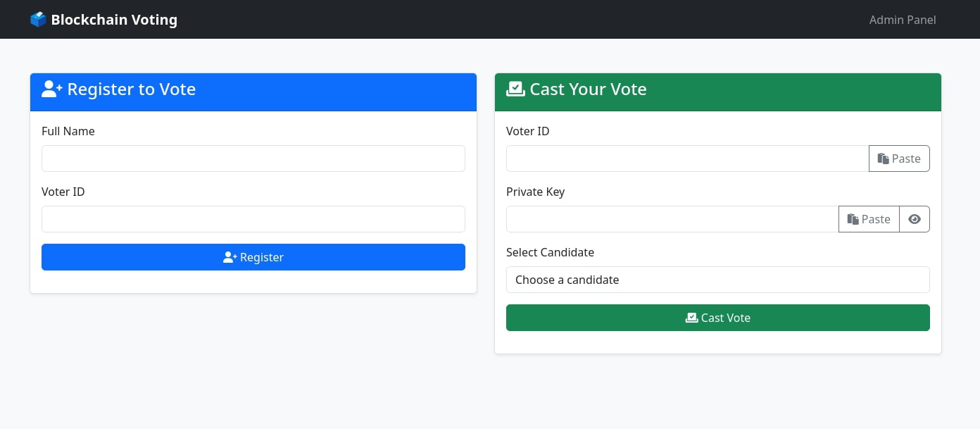
Task: Click the ballot icon on the Cast Vote button
Action: click(692, 318)
